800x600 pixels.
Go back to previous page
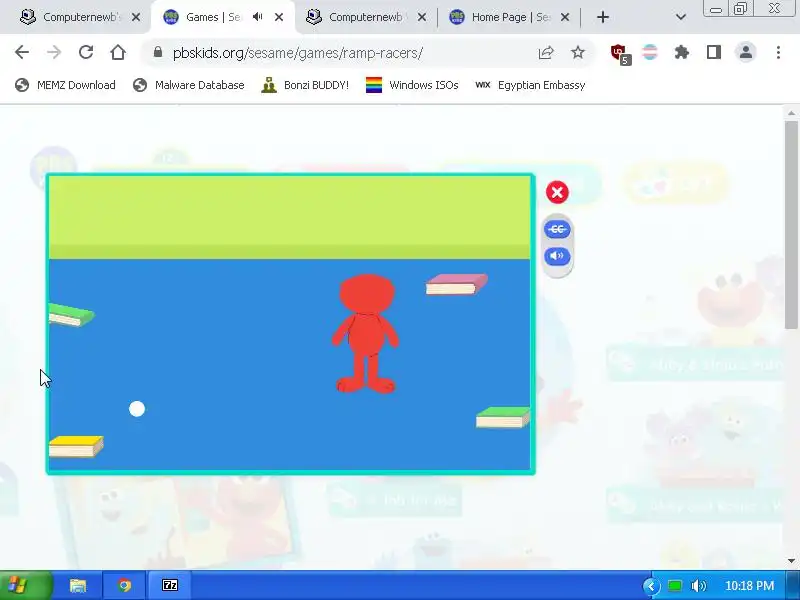point(22,52)
